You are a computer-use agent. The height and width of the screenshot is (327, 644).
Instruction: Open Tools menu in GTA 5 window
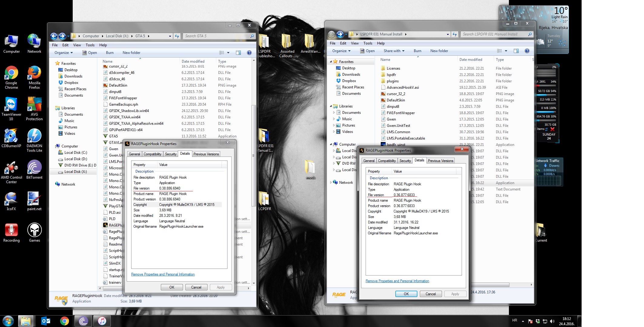click(90, 45)
